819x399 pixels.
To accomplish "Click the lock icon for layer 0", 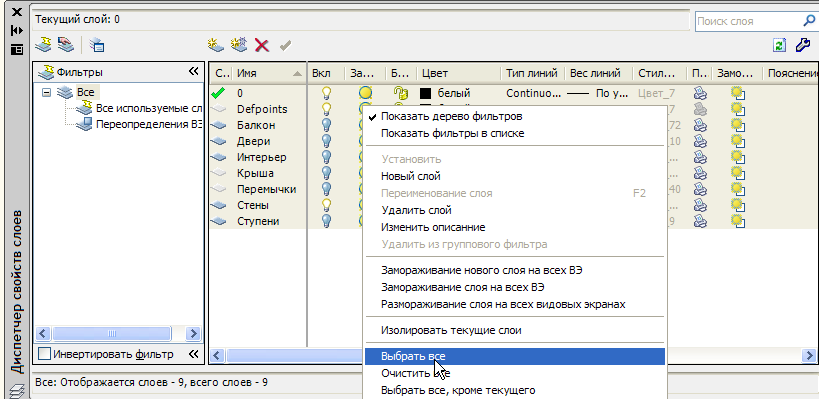I will coord(400,93).
